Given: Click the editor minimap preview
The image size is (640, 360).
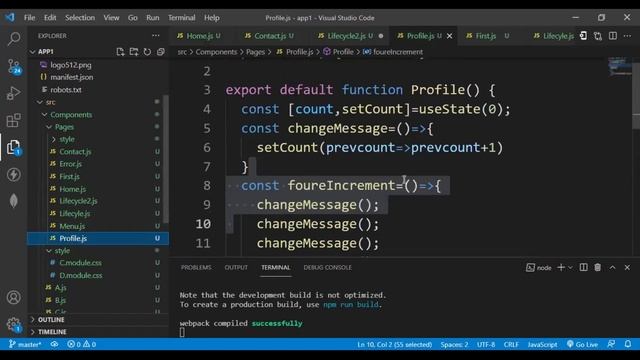Looking at the screenshot, I should 619,66.
